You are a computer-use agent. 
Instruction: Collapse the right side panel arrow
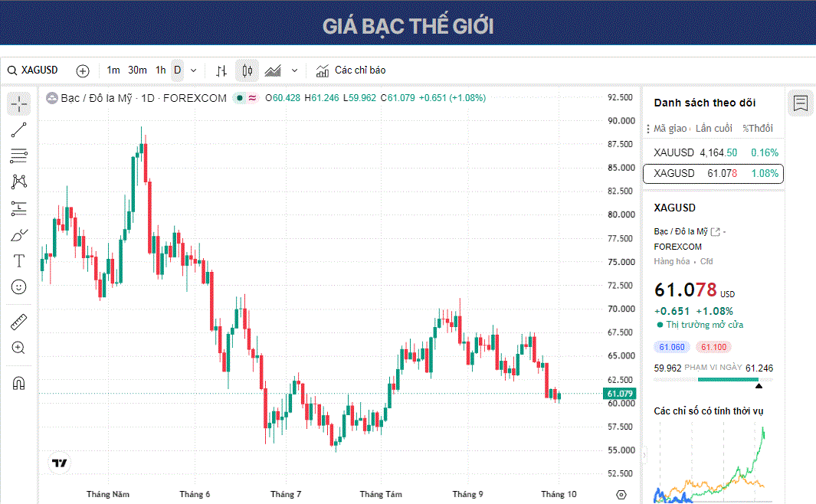pos(644,455)
